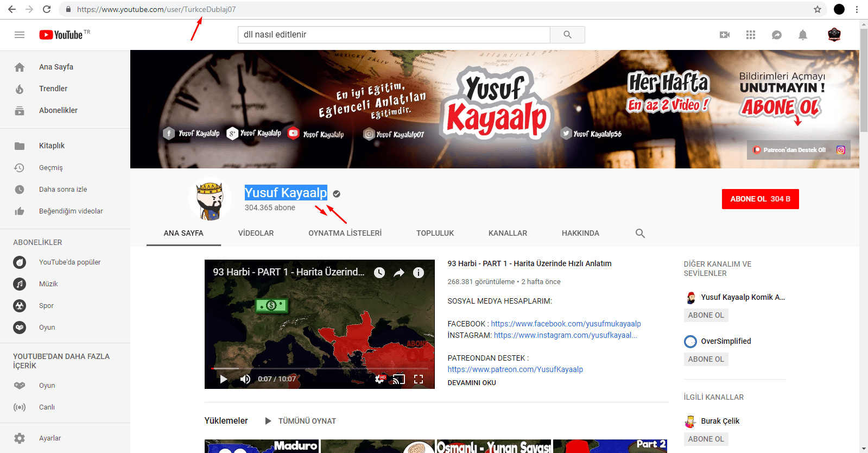Open Trendler in the sidebar
Screen dimensions: 868x453
(x=65, y=89)
